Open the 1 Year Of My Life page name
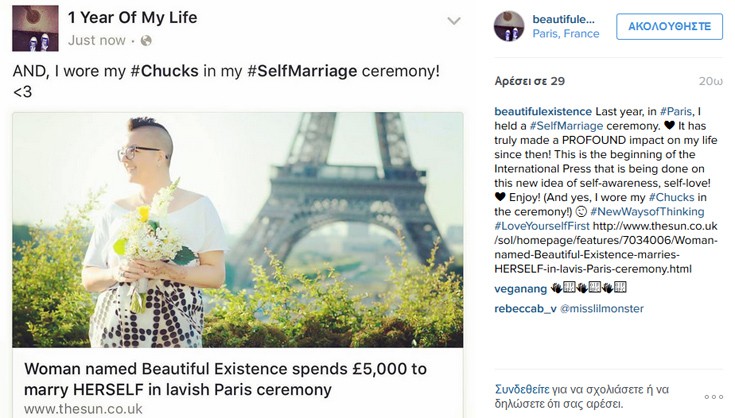Screen dimensions: 735x418 pos(132,17)
